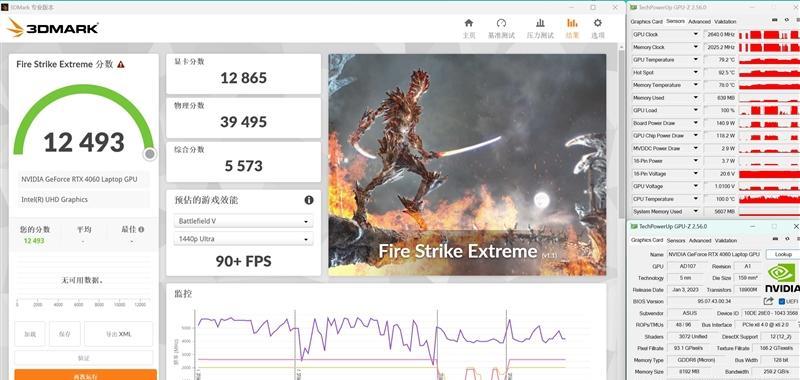Open the Board Power Draw sensor dropdown arrow
Viewport: 800px width, 380px height.
pyautogui.click(x=695, y=123)
